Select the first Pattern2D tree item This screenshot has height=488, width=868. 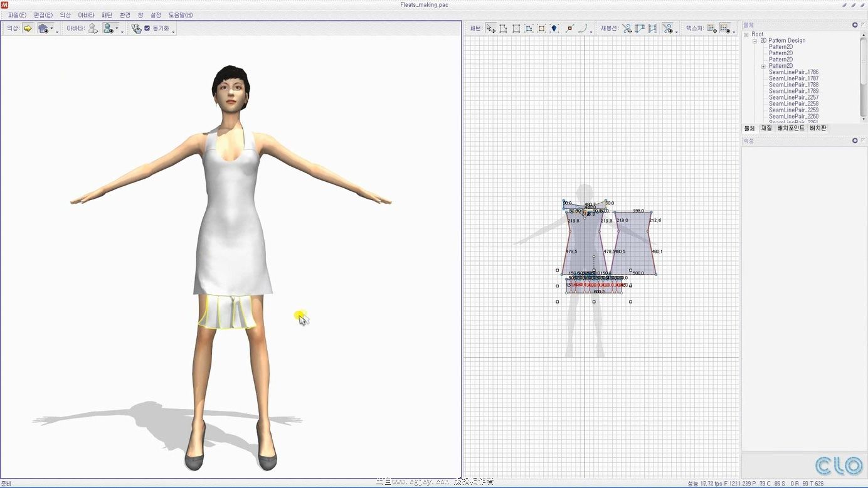(x=781, y=47)
